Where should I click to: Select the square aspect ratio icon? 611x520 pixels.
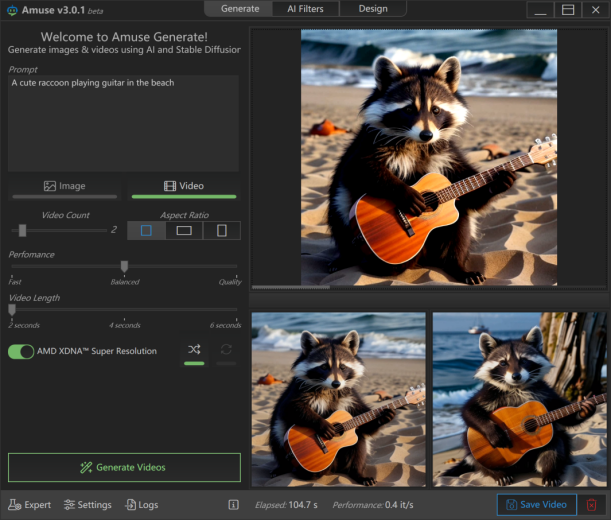point(146,230)
